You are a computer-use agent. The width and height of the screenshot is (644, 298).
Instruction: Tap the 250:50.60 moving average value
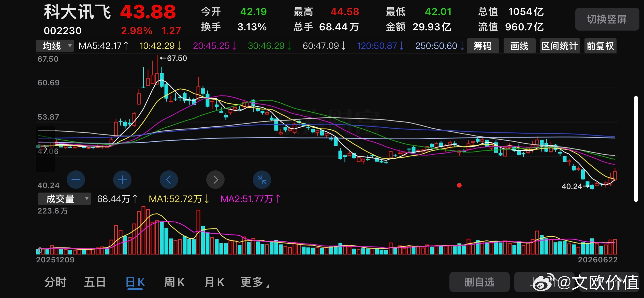[440, 46]
